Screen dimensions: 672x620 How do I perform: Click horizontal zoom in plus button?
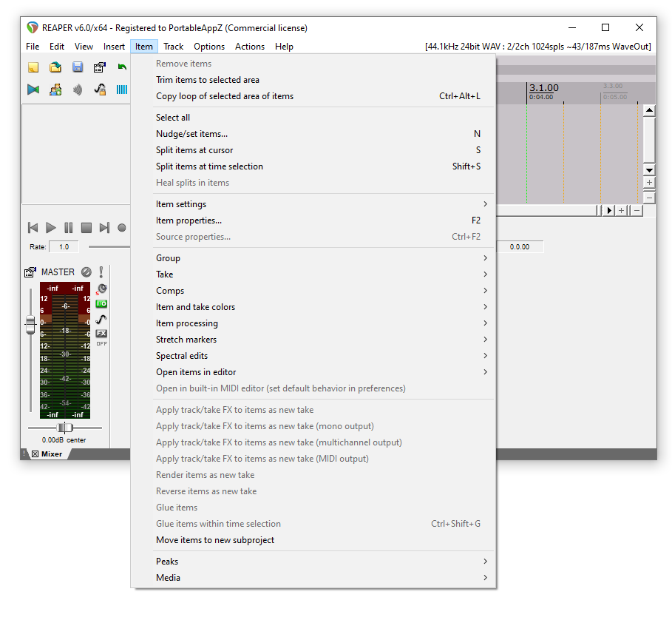click(622, 211)
